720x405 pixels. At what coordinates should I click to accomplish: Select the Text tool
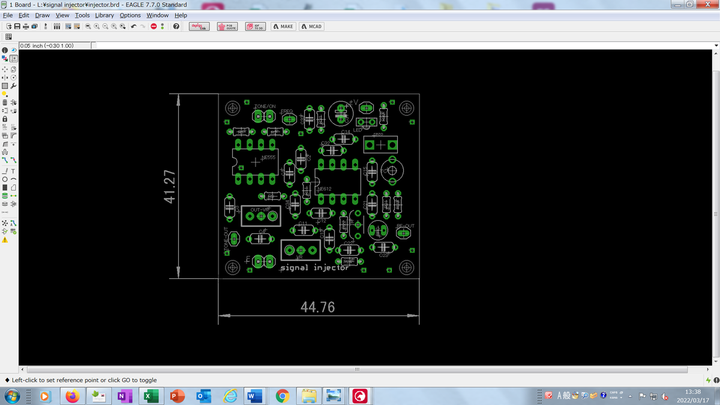click(13, 171)
